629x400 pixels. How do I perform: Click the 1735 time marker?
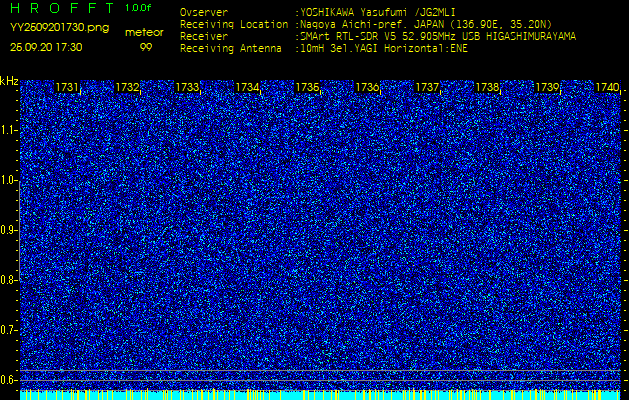coord(307,87)
